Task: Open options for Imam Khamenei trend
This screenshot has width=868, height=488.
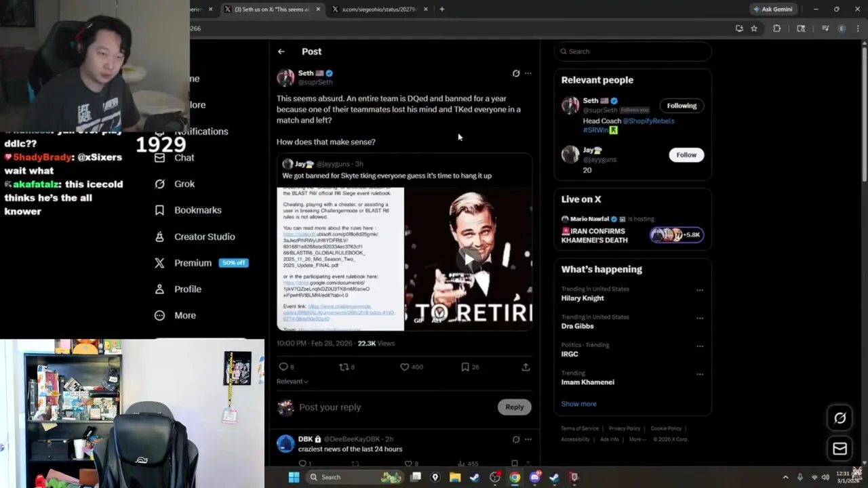Action: pos(700,374)
